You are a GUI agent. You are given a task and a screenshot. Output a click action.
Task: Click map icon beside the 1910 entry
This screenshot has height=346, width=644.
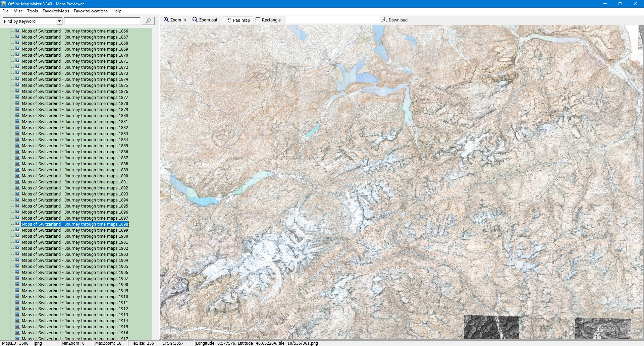tap(17, 296)
